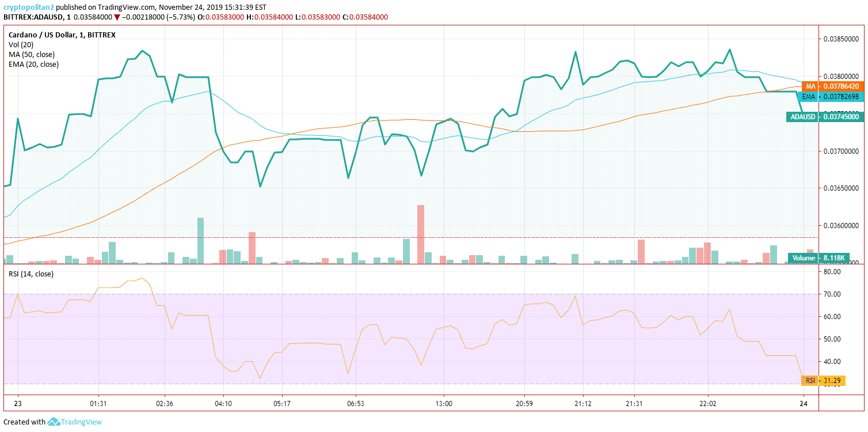
Task: Open the RSI (14, close) indicator legend
Action: tap(31, 274)
